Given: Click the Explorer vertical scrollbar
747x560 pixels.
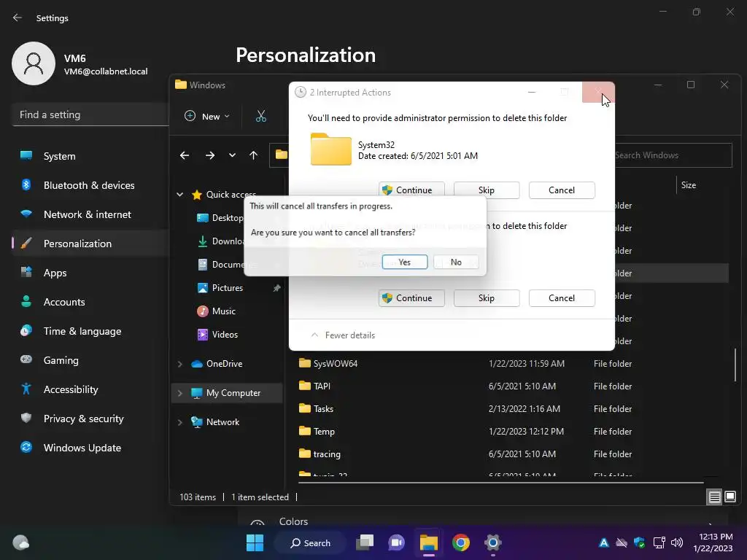Looking at the screenshot, I should (735, 365).
